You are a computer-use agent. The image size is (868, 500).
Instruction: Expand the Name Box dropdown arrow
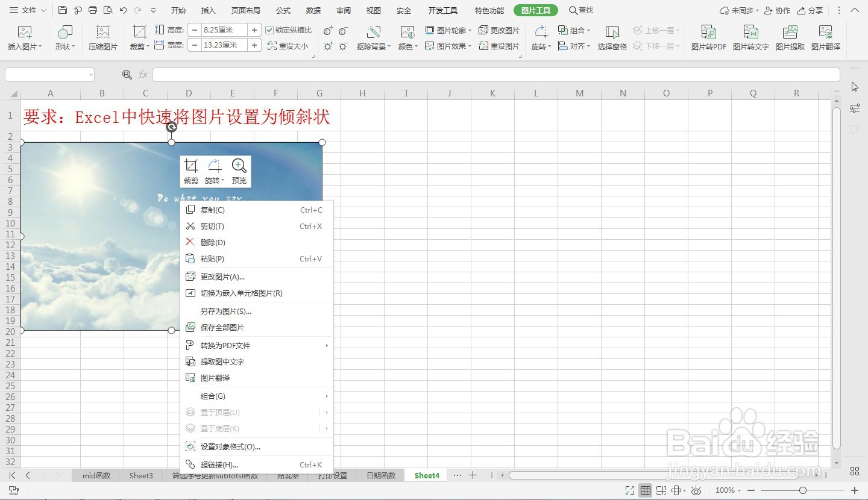click(x=91, y=75)
